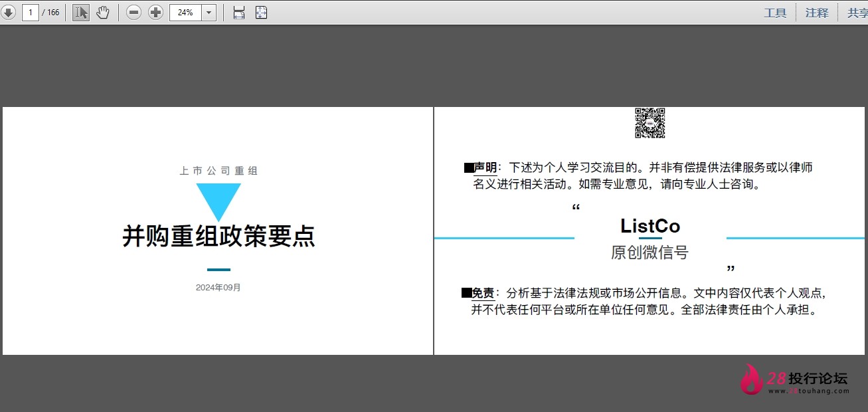Go to next page arrow button
Image resolution: width=868 pixels, height=412 pixels.
click(x=8, y=13)
